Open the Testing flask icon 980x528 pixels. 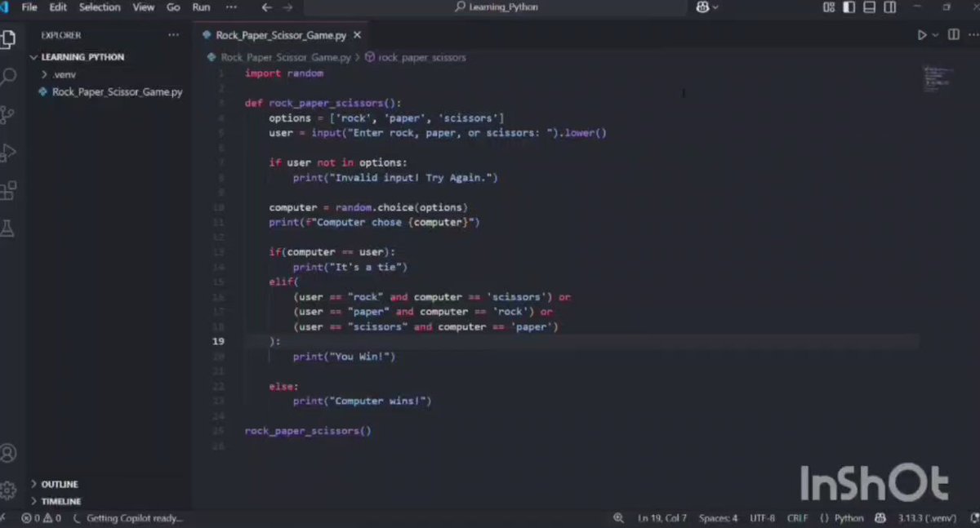tap(7, 229)
